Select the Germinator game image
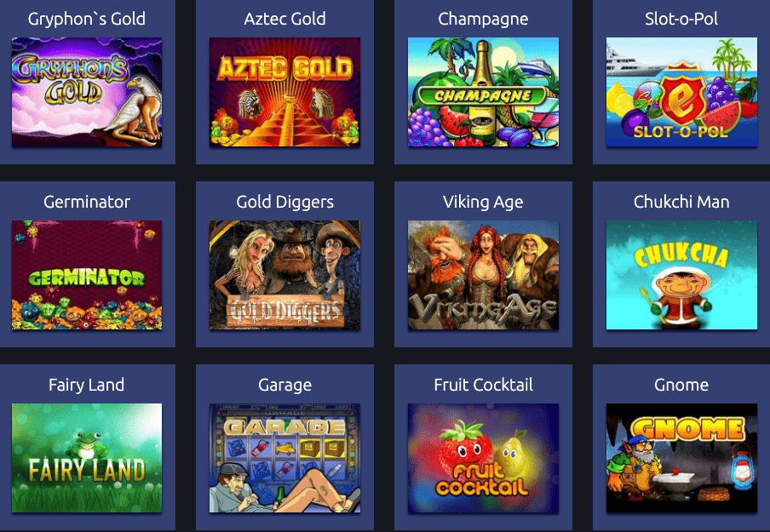The width and height of the screenshot is (770, 532). (x=87, y=275)
